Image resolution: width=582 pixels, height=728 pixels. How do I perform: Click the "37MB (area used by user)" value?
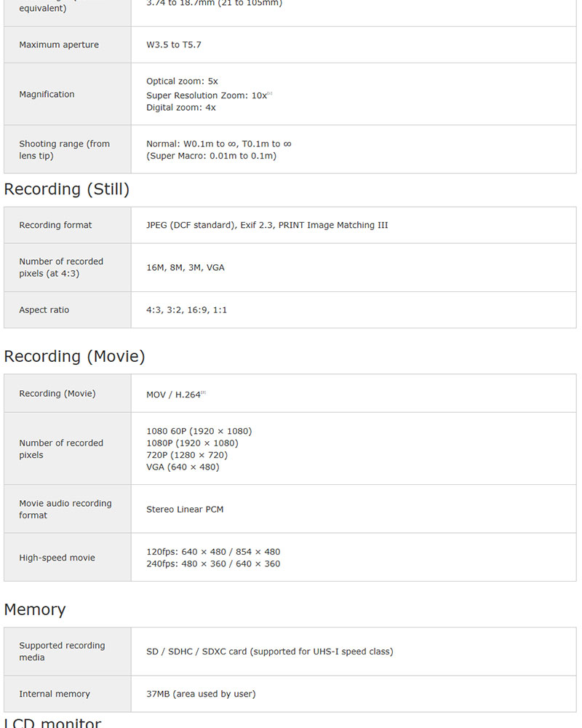[201, 695]
